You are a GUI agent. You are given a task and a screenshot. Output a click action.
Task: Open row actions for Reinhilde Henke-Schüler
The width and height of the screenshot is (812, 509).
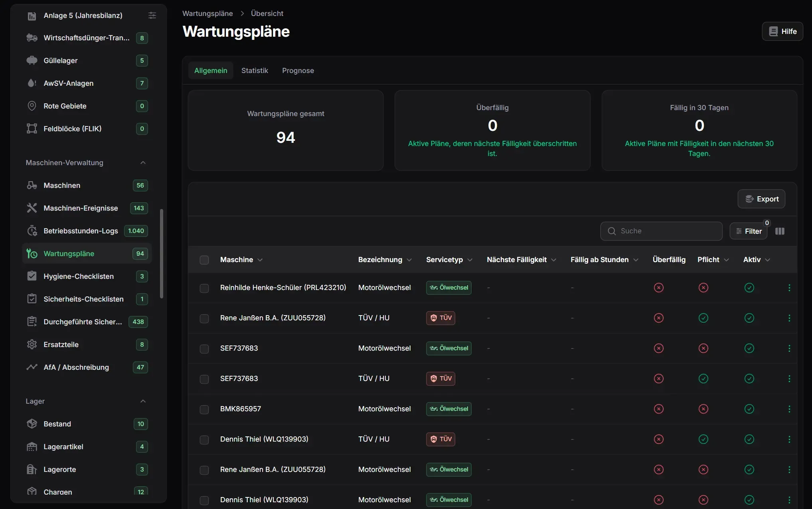[x=789, y=288]
